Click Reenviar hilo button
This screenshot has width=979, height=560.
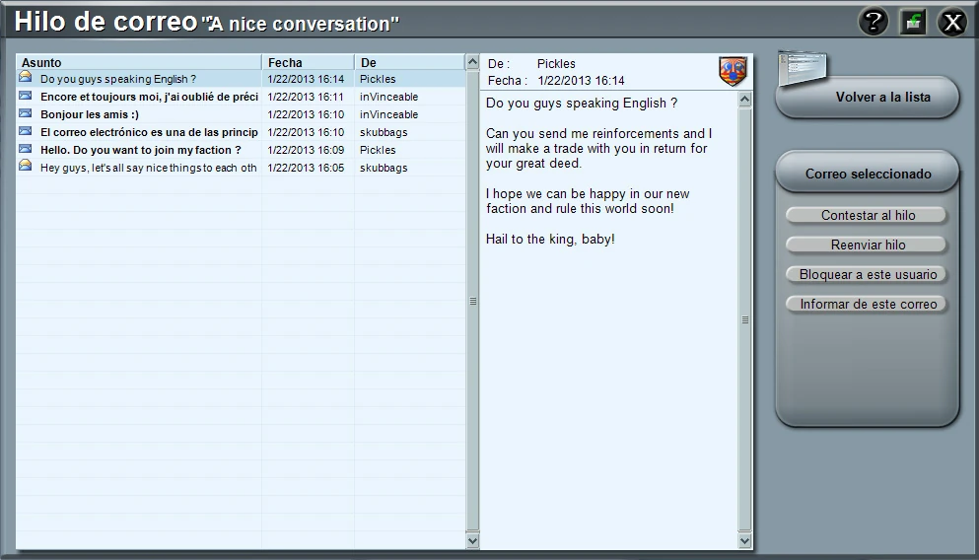point(867,245)
